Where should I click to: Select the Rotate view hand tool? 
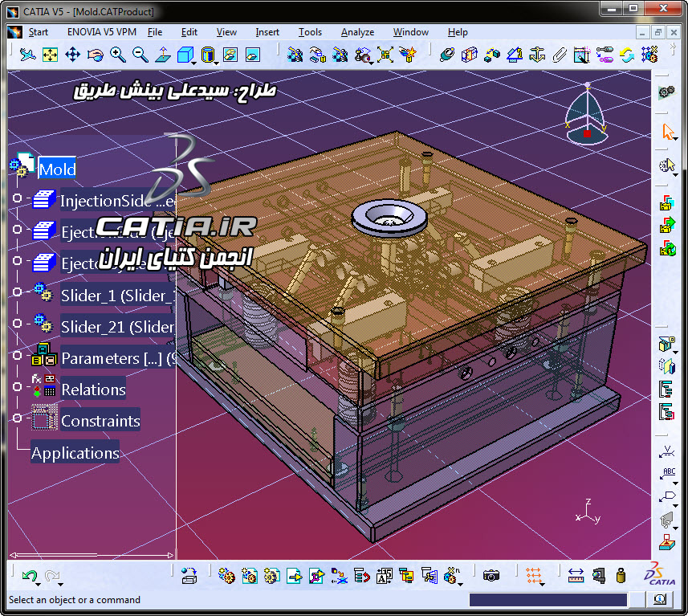[x=96, y=55]
